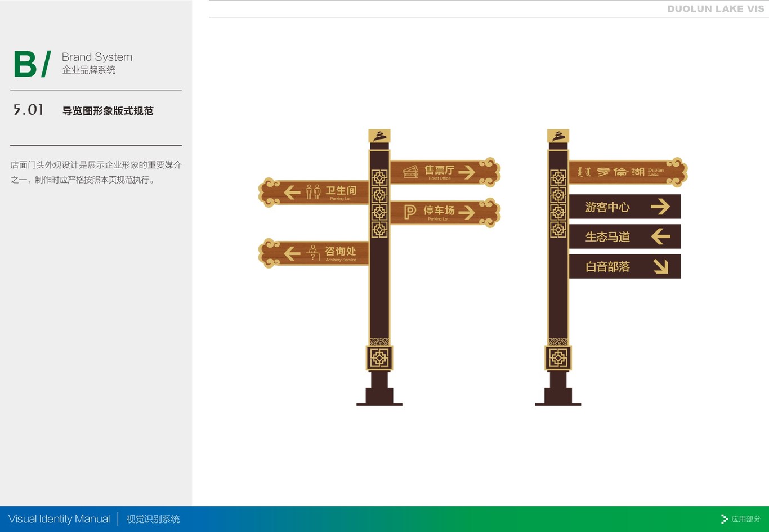Viewport: 769px width, 532px height.
Task: Click the 游客中心 sign text
Action: (607, 207)
